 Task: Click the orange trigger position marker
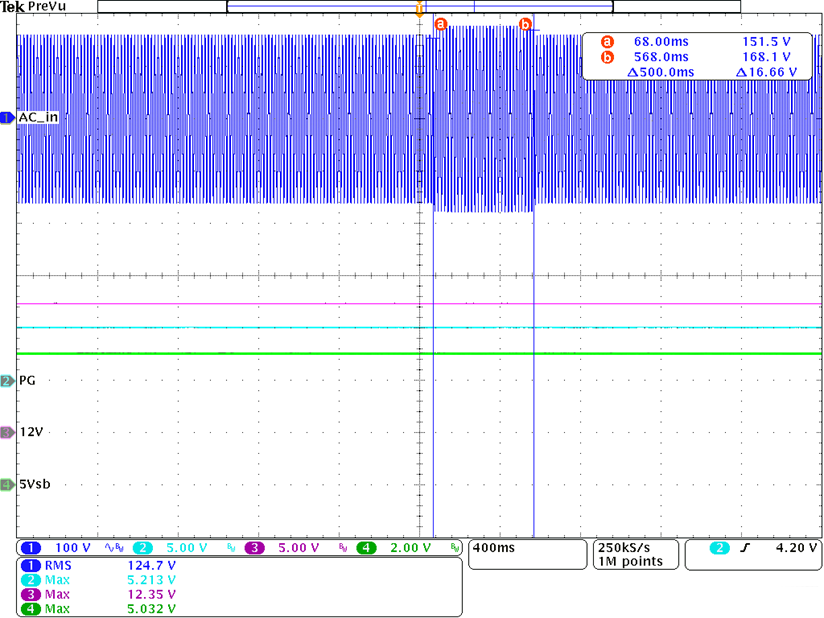(x=419, y=9)
